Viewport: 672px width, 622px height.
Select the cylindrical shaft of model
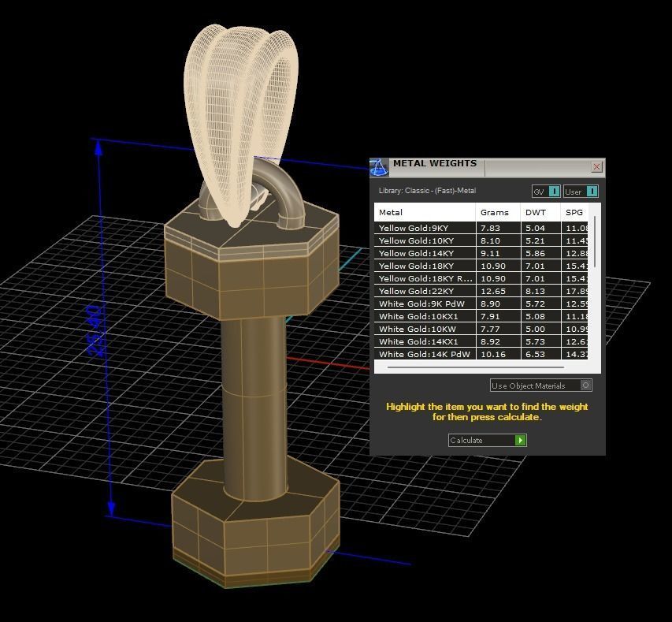255,408
